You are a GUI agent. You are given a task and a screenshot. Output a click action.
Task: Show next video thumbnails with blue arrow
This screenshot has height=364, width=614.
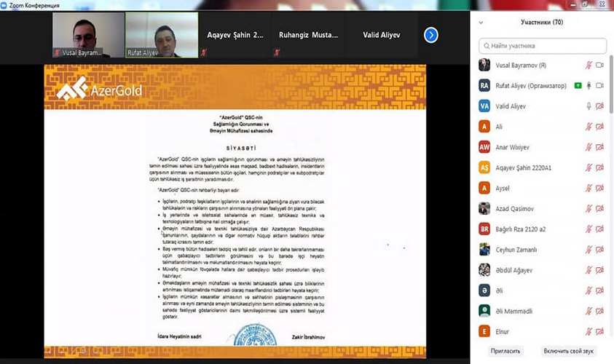[431, 34]
